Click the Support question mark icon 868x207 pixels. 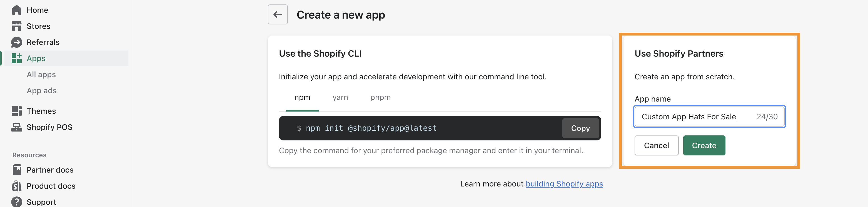tap(16, 202)
